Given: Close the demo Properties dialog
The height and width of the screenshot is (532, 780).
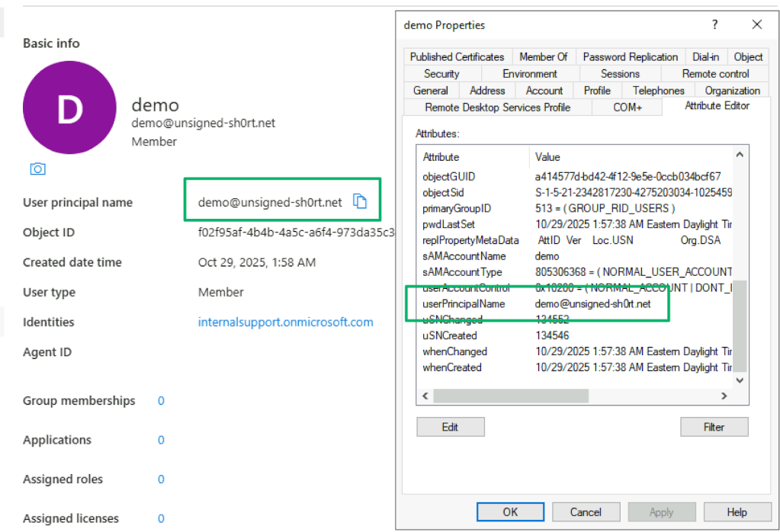Looking at the screenshot, I should click(756, 24).
